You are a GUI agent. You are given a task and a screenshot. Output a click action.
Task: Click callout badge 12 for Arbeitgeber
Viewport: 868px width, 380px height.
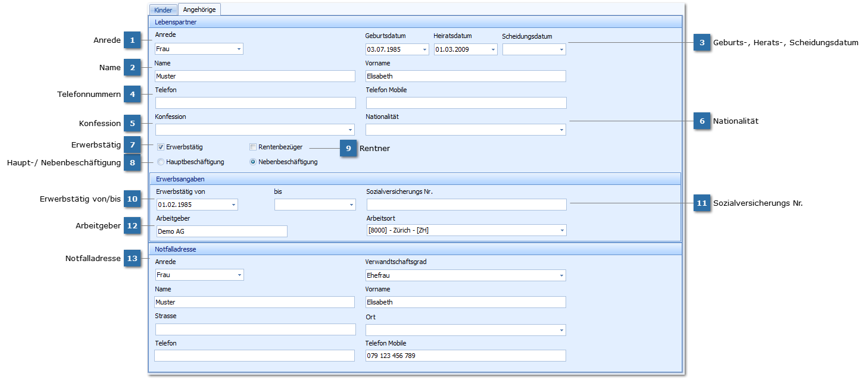point(132,226)
